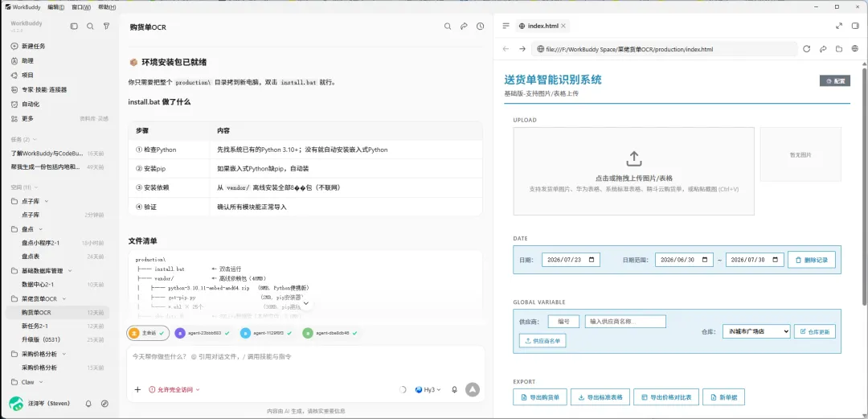
Task: Go back in the preview browser
Action: (x=506, y=49)
